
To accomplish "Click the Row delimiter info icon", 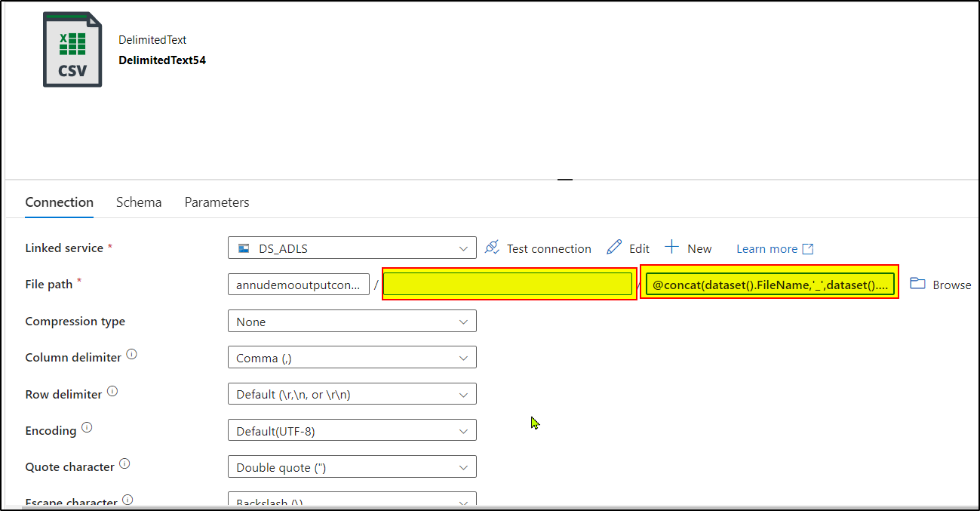I will click(112, 389).
